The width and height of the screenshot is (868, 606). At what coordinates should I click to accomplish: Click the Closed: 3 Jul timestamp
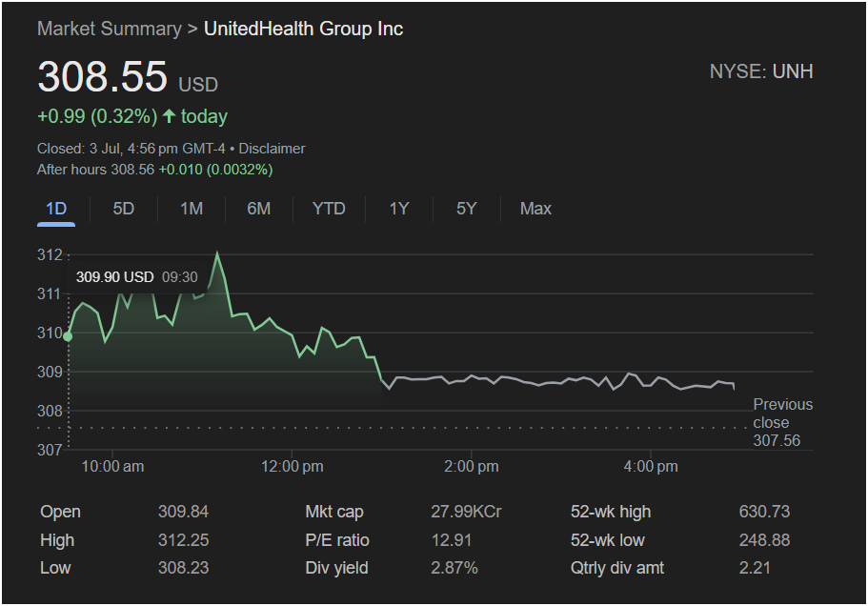(131, 149)
